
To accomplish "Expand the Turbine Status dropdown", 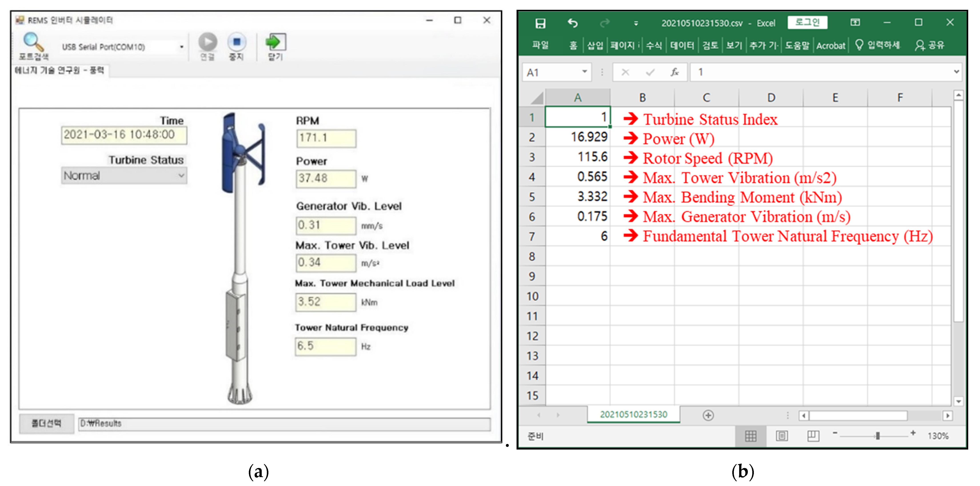I will click(x=182, y=175).
